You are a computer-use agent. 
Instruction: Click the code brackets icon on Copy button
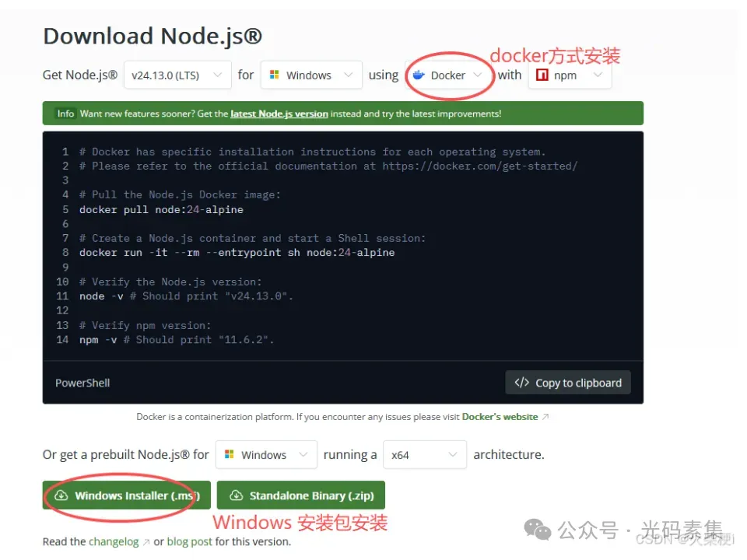[521, 383]
